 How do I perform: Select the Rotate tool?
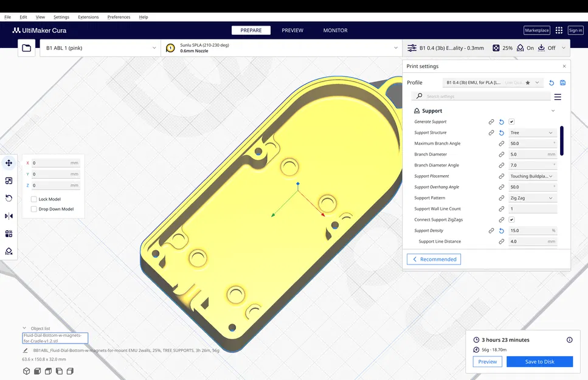9,198
